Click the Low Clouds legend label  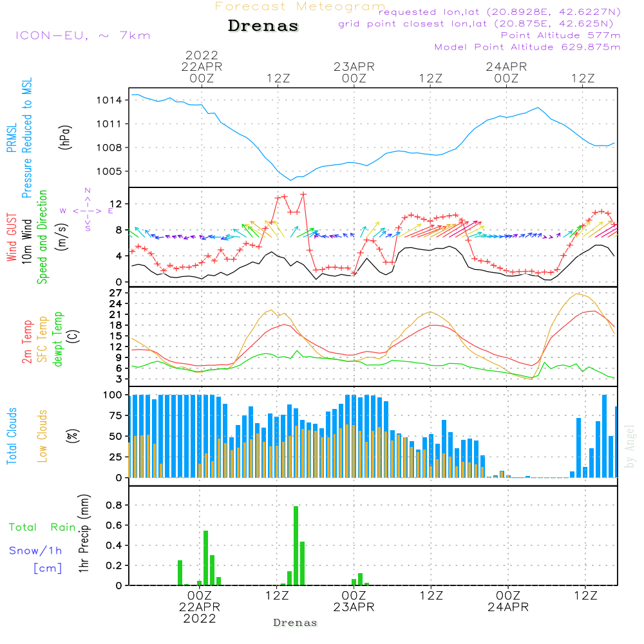(x=43, y=436)
